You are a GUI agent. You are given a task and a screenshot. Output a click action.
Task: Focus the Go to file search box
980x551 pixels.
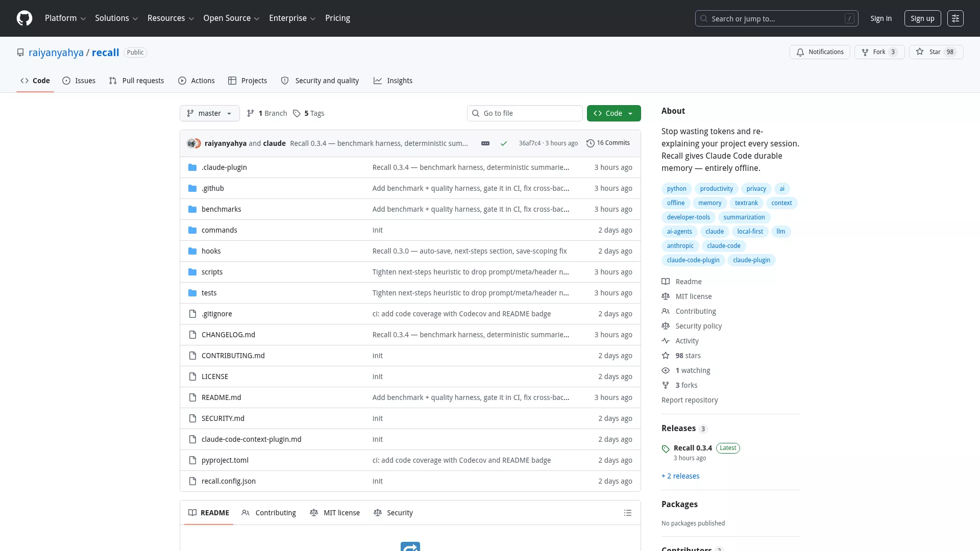(x=525, y=113)
